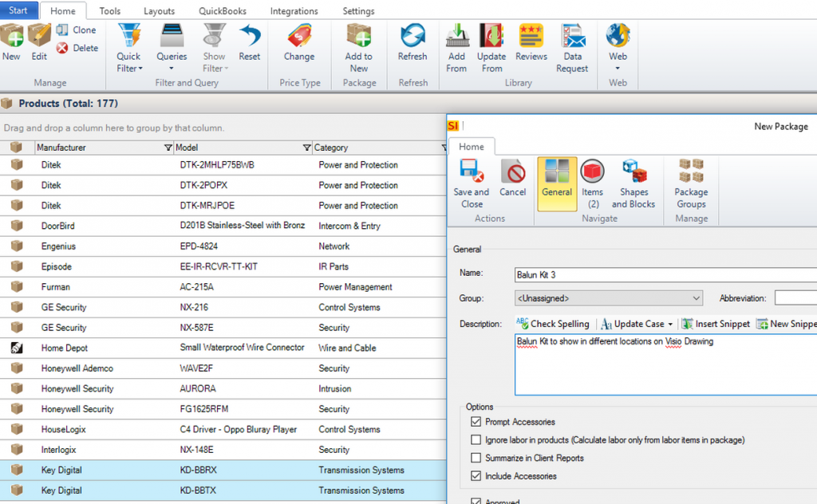Open Package Groups in New Package
The width and height of the screenshot is (817, 504).
(x=692, y=183)
